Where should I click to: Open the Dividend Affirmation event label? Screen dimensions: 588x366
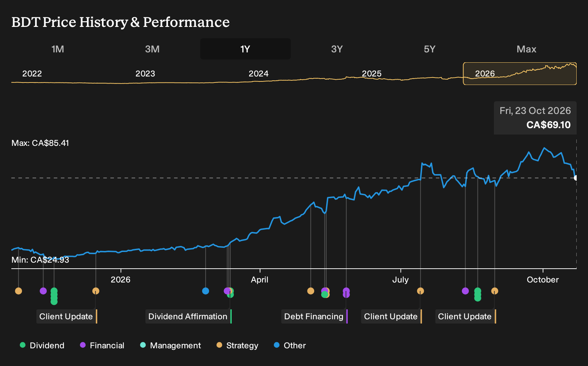coord(188,316)
